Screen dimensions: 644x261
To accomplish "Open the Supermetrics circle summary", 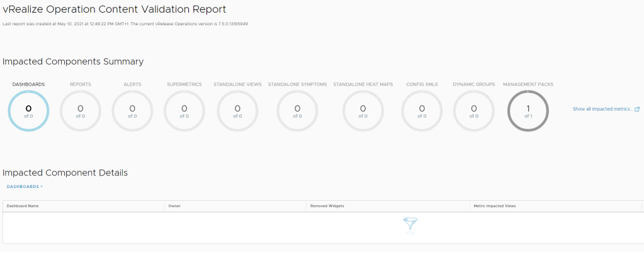I will [184, 111].
